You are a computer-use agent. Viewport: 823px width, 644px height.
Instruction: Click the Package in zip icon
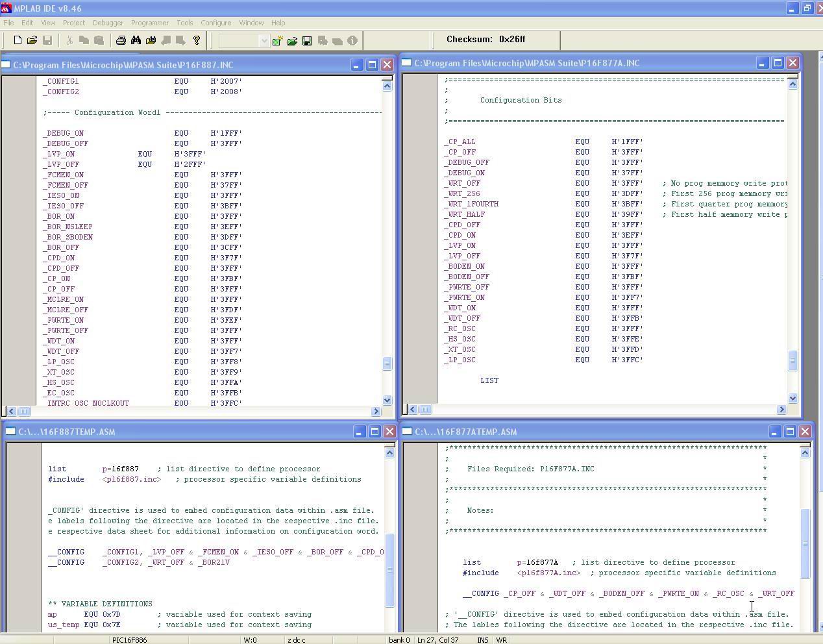pyautogui.click(x=338, y=41)
